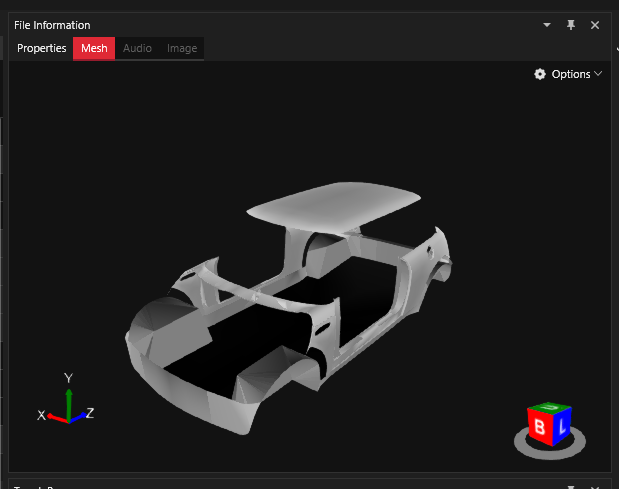Image resolution: width=619 pixels, height=489 pixels.
Task: Click the File Information title bar text
Action: point(52,25)
